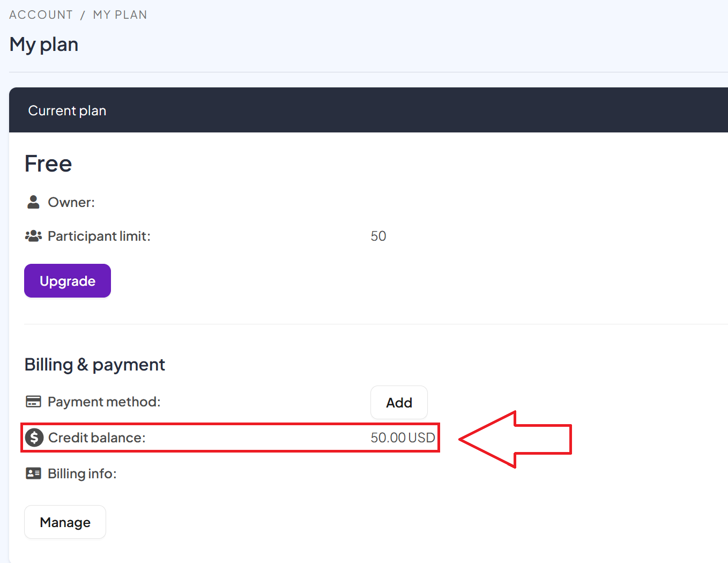Click the Payment method credit card icon
The height and width of the screenshot is (563, 728).
(33, 402)
